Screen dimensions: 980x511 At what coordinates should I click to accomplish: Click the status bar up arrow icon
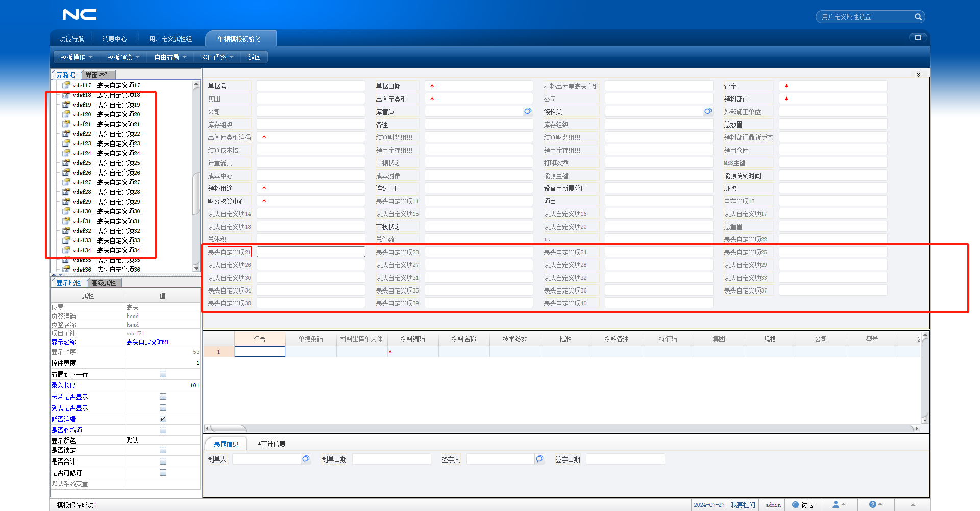[x=913, y=505]
